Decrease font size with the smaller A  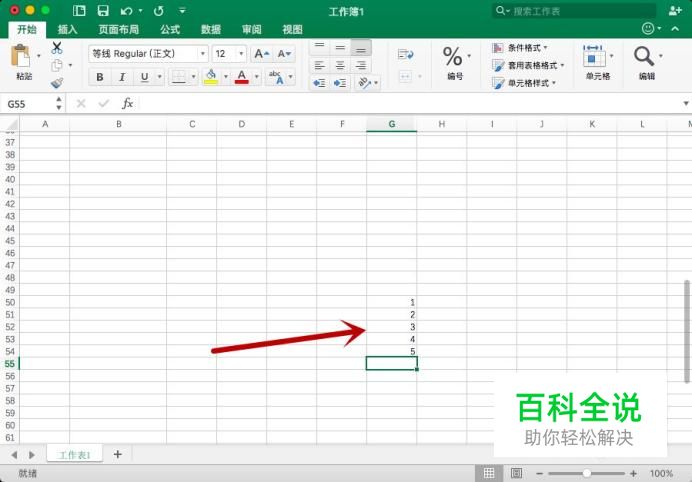[284, 54]
